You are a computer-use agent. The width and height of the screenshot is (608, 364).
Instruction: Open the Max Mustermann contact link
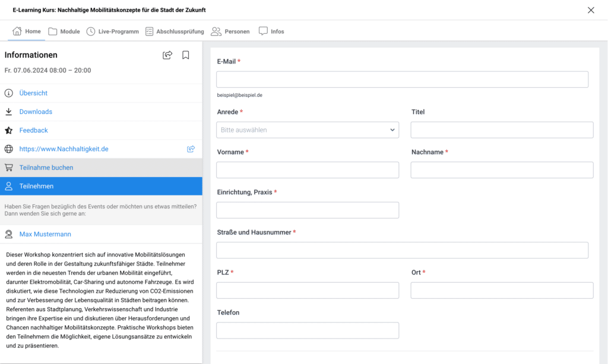coord(45,235)
